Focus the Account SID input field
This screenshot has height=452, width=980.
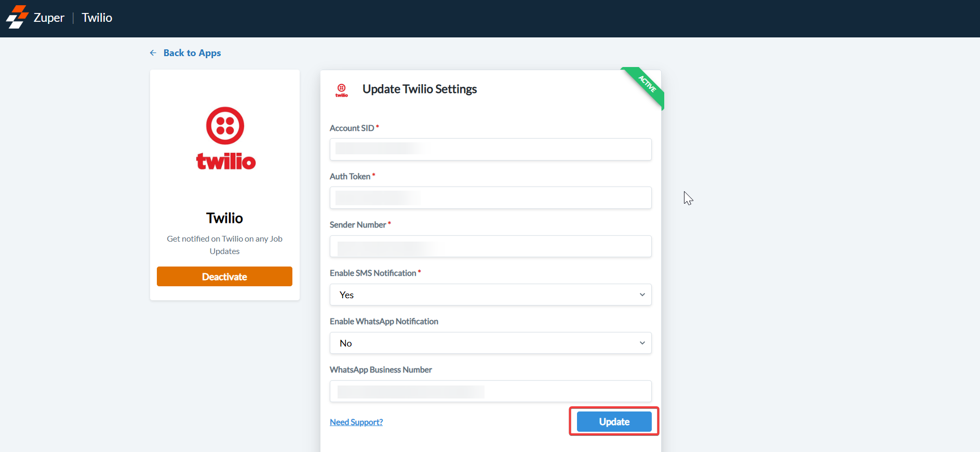coord(491,149)
